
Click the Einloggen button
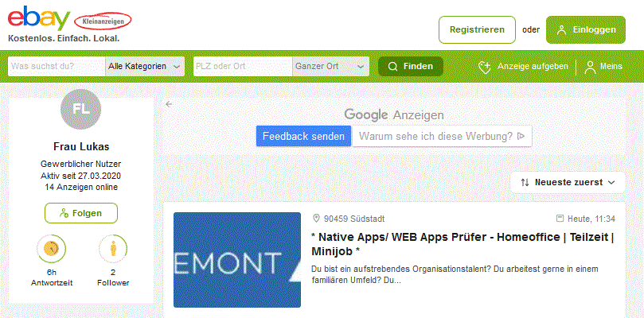[x=586, y=29]
